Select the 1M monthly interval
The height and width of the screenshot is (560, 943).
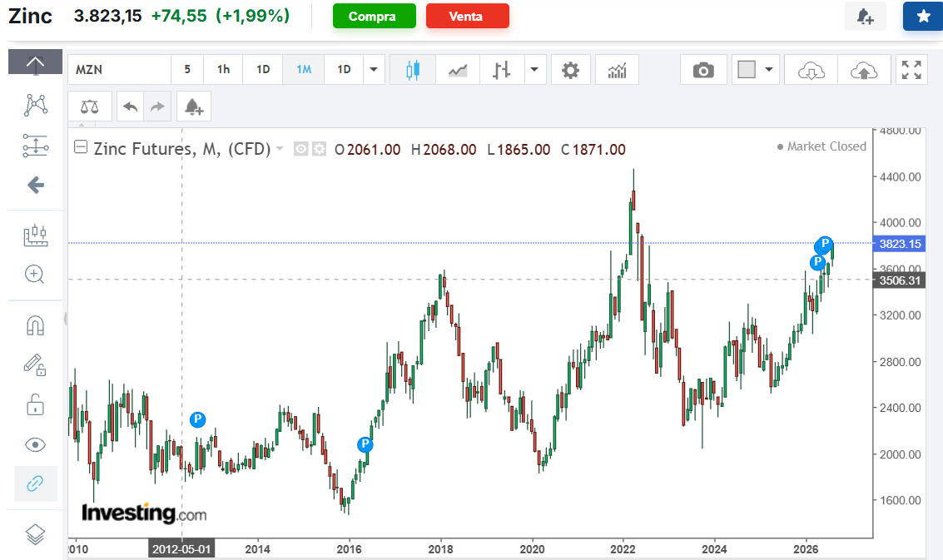[x=304, y=70]
